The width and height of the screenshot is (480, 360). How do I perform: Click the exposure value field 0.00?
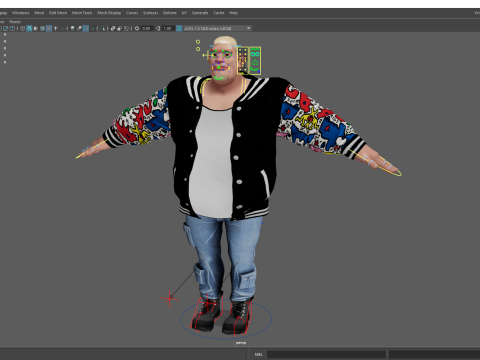(x=147, y=28)
